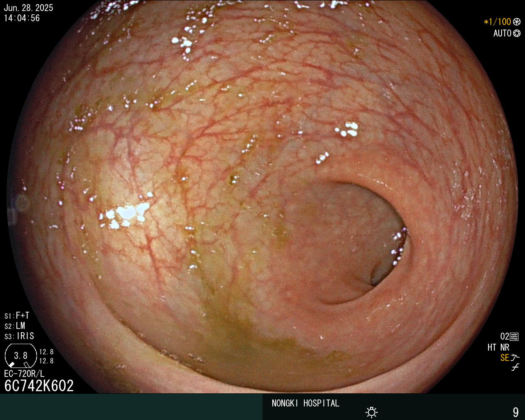Click the upper 12.8 scope value

click(x=46, y=352)
